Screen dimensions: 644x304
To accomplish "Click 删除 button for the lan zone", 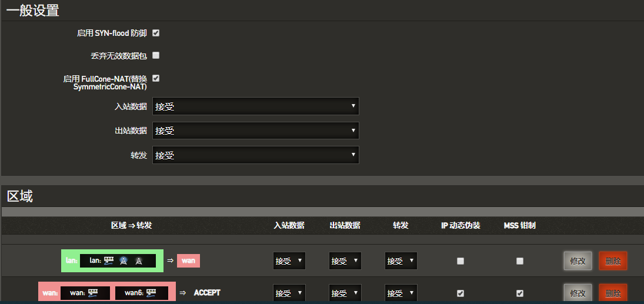I will pos(613,261).
